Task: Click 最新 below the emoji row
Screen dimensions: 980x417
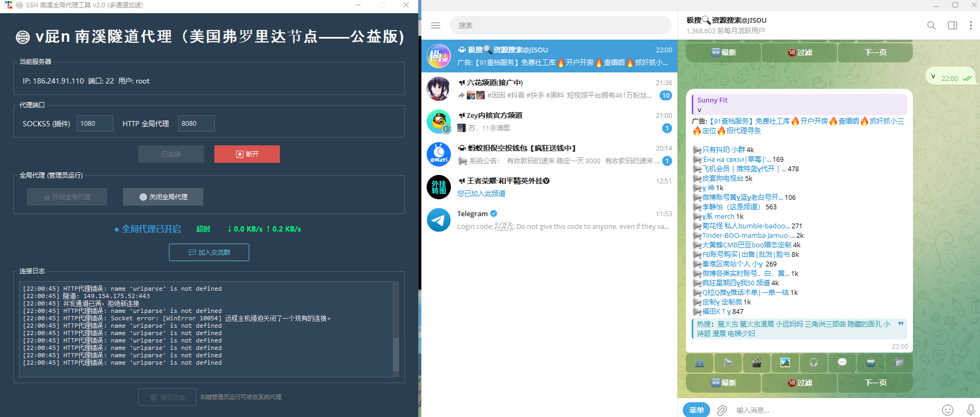Action: (x=723, y=383)
